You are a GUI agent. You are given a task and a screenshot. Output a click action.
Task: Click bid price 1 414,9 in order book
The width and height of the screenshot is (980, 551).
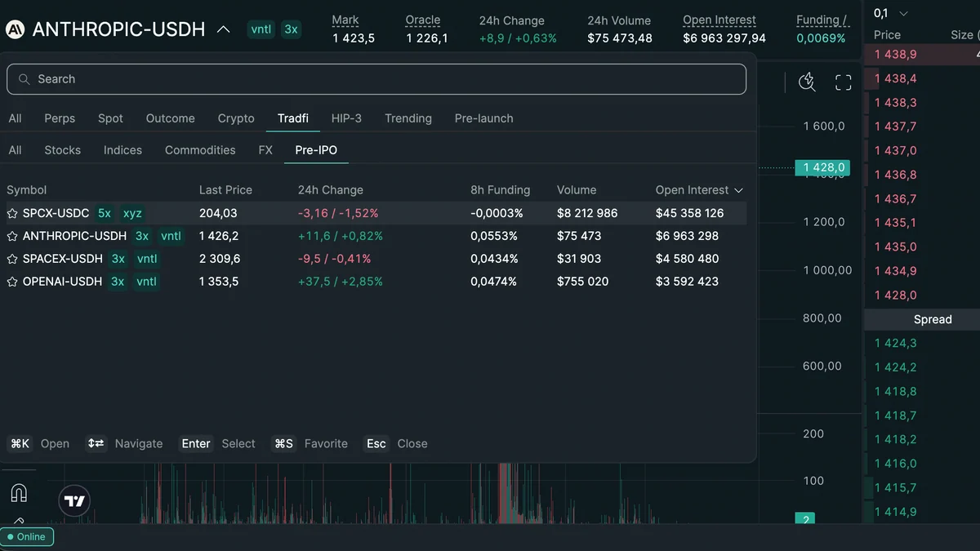pyautogui.click(x=895, y=512)
